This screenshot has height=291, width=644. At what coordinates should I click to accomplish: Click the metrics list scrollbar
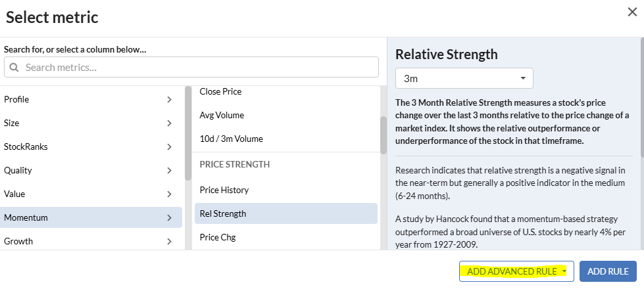point(383,135)
